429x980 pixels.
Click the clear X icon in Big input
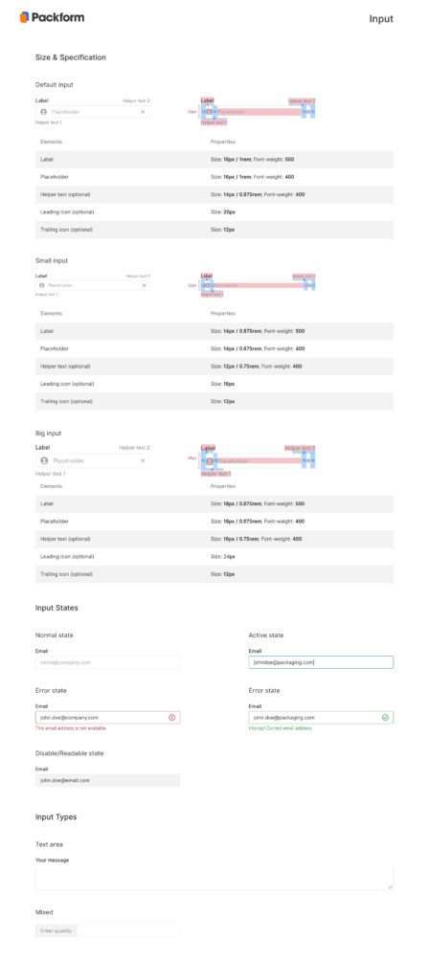tap(143, 460)
